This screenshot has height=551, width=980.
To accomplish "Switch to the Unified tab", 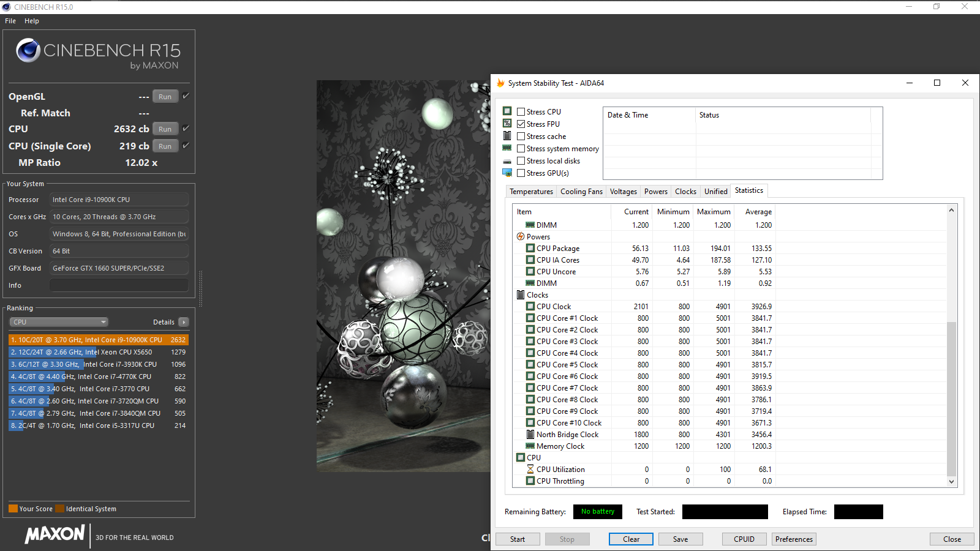I will point(715,192).
